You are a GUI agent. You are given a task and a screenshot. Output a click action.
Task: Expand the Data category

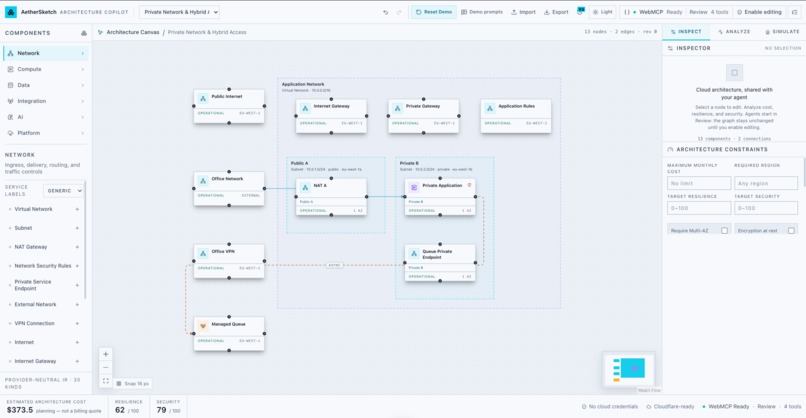pos(46,85)
